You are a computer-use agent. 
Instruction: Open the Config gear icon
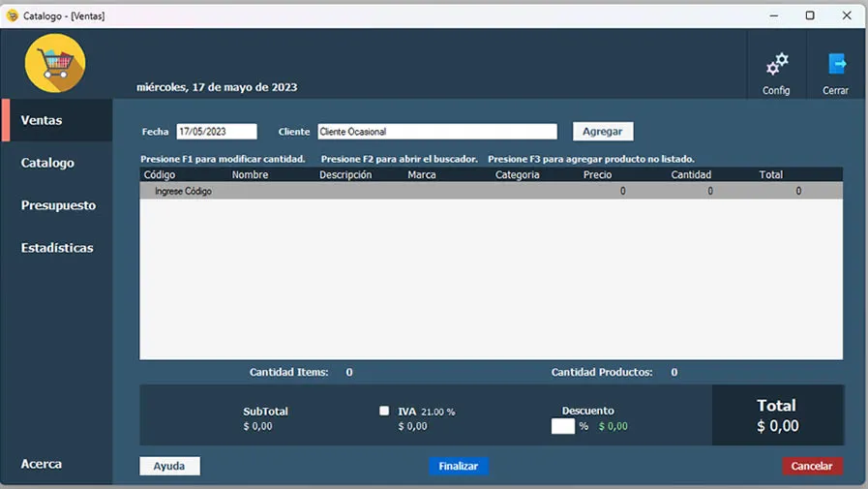pyautogui.click(x=777, y=64)
